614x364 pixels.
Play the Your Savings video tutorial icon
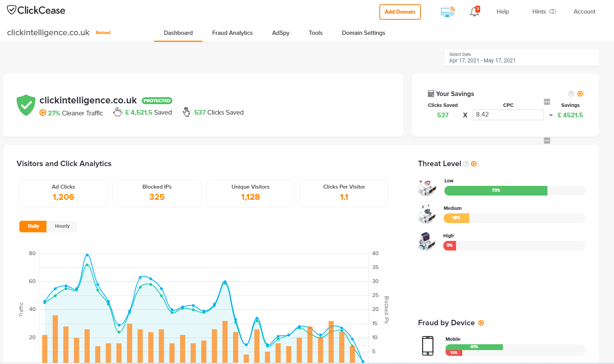[580, 94]
